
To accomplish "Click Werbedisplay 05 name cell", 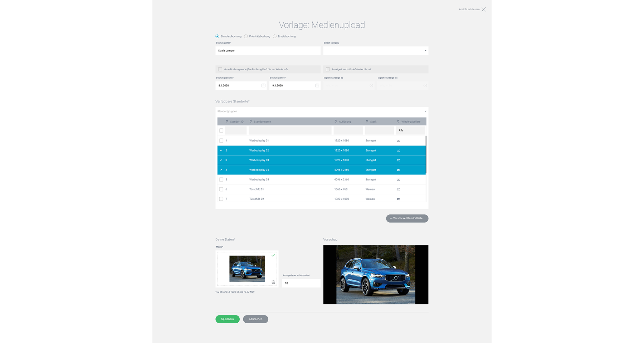I will pos(259,180).
